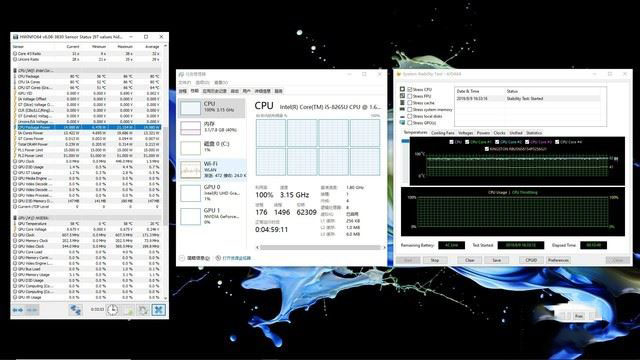Enable Stress GPU(s) checkbox
Screen dimensions: 640x360
(x=409, y=122)
